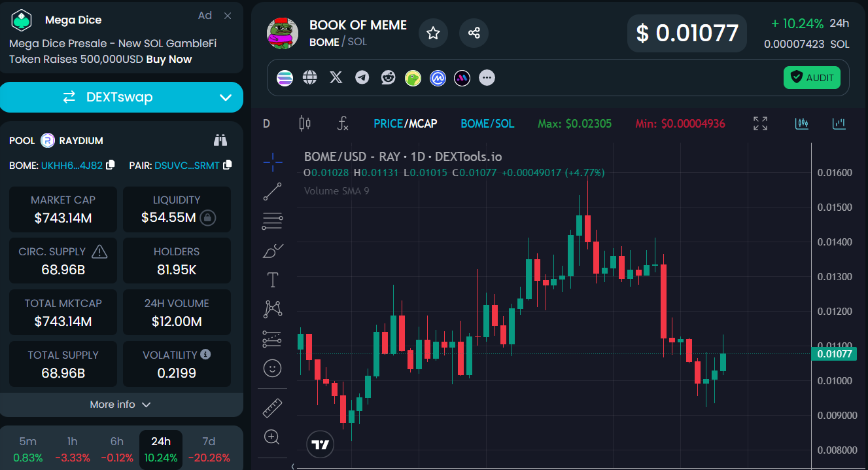The height and width of the screenshot is (470, 868).
Task: Click the Max: $0.02305 label
Action: pyautogui.click(x=574, y=123)
